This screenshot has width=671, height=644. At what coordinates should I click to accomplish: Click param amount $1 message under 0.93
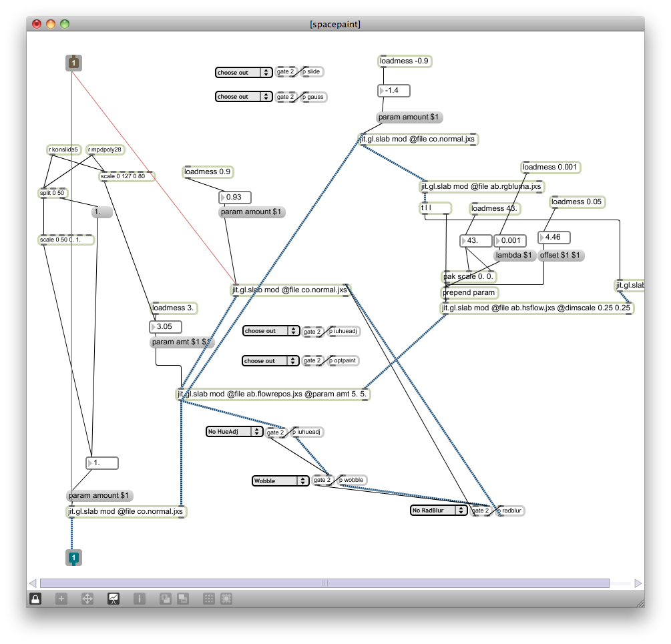252,212
